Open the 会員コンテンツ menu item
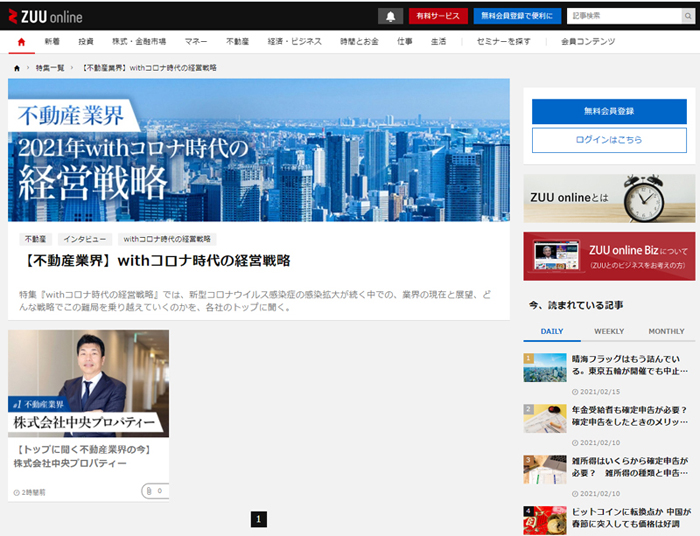Viewport: 700px width, 536px height. (x=588, y=42)
